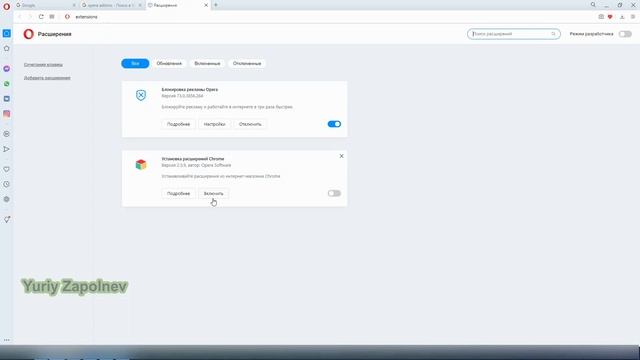Open Messenger in the sidebar
The width and height of the screenshot is (640, 360).
[7, 69]
